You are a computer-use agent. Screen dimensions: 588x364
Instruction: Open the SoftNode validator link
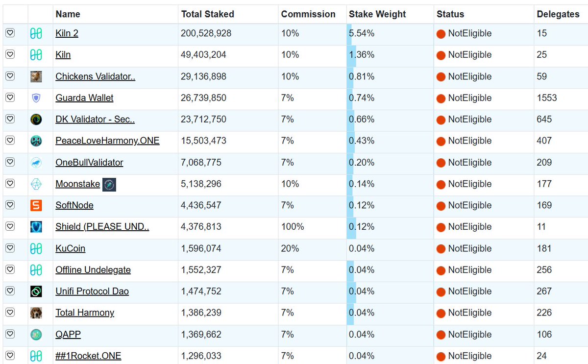pyautogui.click(x=74, y=205)
